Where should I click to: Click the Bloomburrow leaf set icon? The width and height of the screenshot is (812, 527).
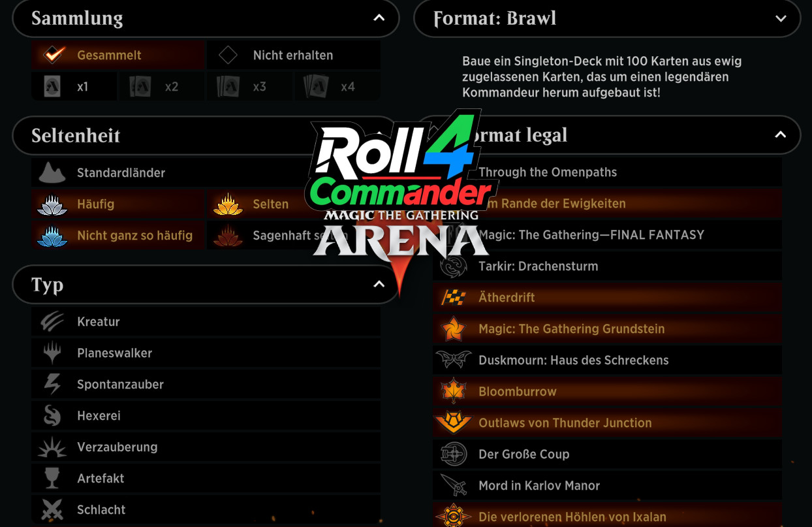pyautogui.click(x=453, y=391)
